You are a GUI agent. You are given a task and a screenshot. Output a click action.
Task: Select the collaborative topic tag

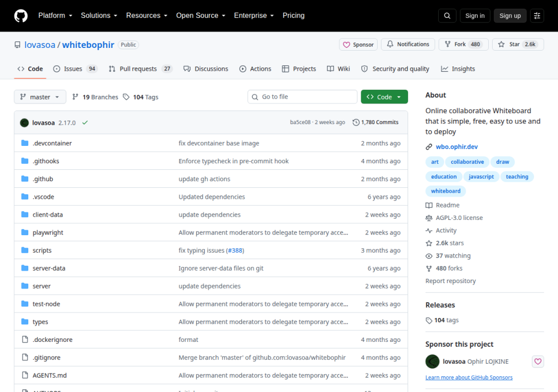(x=467, y=162)
